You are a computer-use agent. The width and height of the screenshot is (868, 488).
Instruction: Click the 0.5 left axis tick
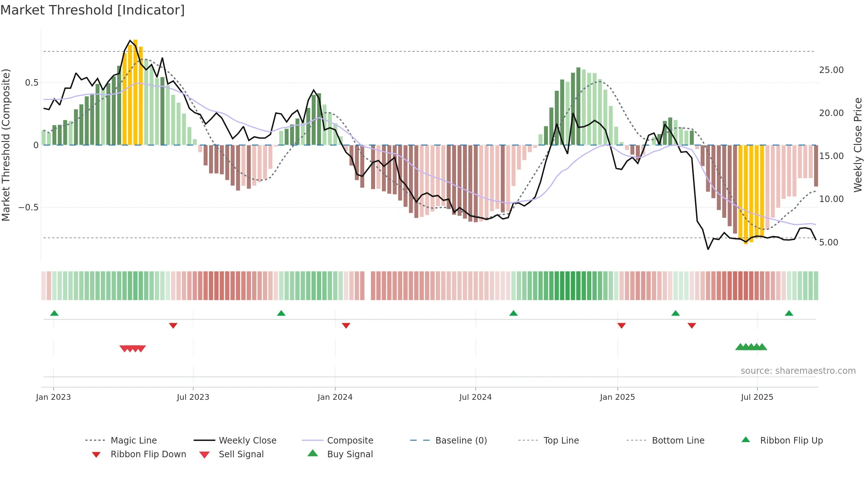[x=31, y=83]
